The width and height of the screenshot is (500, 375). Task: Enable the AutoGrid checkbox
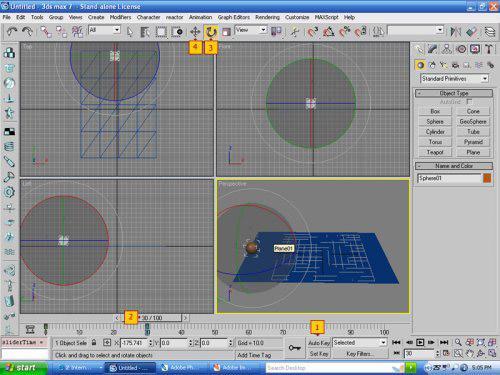click(469, 101)
